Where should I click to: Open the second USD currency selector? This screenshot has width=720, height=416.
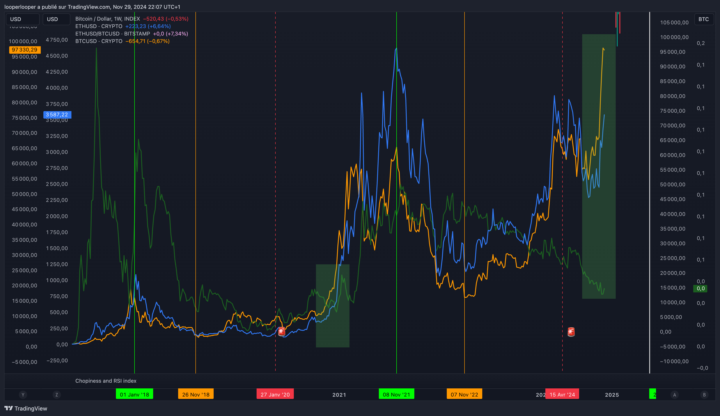52,19
